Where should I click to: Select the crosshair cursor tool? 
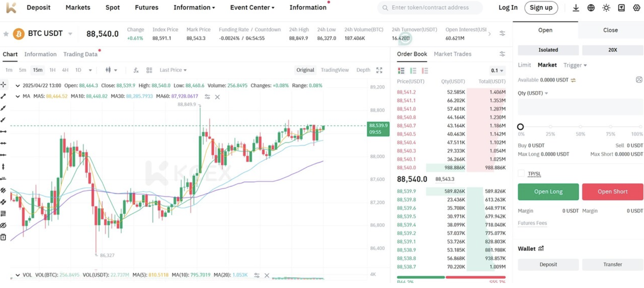[x=3, y=84]
